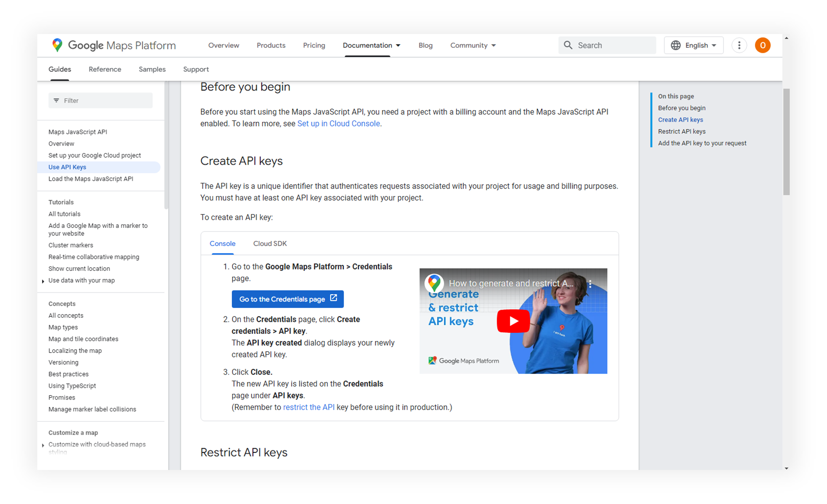Click the globe language icon
This screenshot has height=504, width=827.
675,45
